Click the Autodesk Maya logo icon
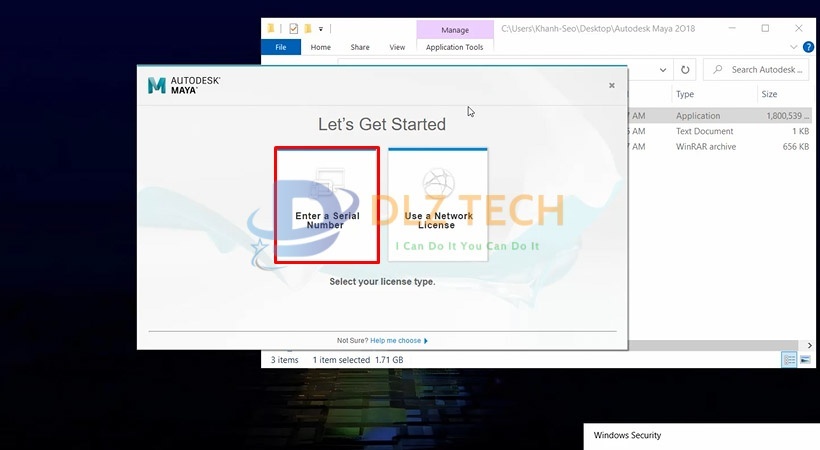Image resolution: width=820 pixels, height=450 pixels. point(156,85)
